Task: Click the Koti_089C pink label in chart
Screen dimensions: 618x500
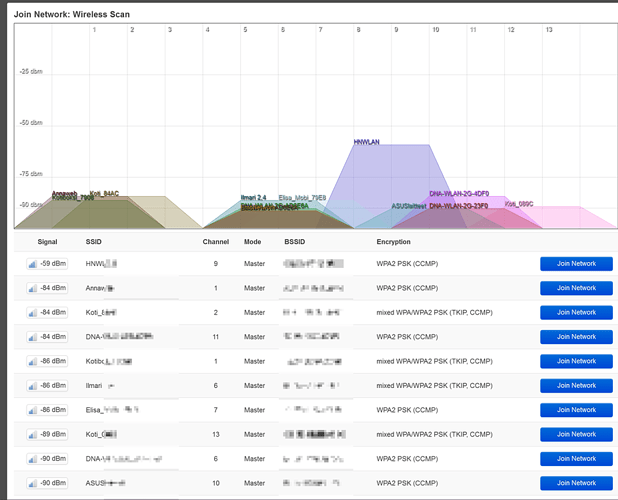Action: (x=519, y=204)
